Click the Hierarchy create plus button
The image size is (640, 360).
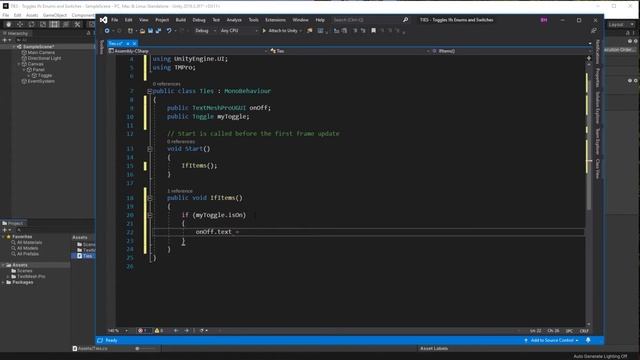tap(4, 40)
